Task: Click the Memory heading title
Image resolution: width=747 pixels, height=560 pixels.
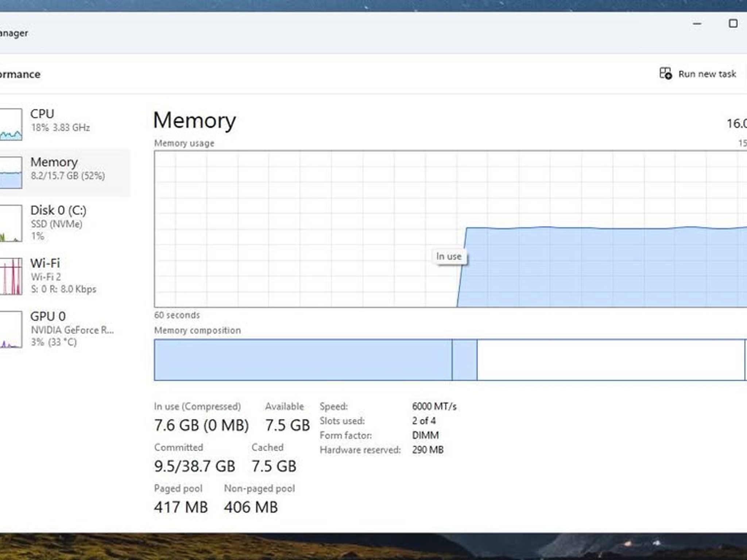Action: click(195, 121)
